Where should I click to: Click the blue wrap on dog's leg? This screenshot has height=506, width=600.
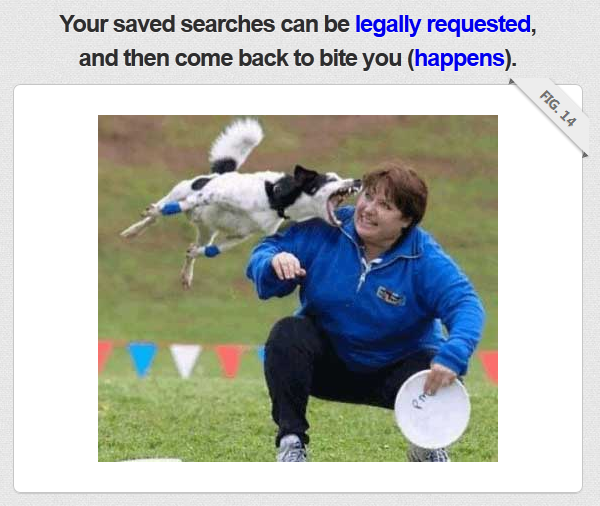coord(171,209)
